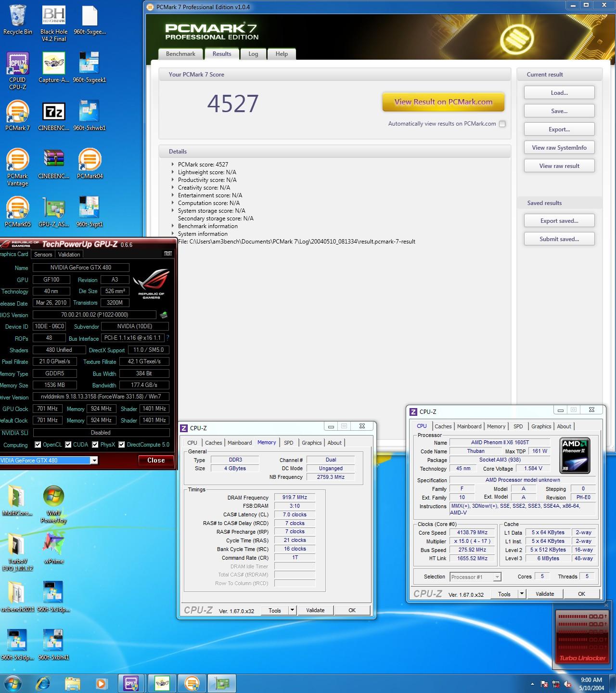
Task: Select the PCMark05 desktop shortcut
Action: point(18,212)
